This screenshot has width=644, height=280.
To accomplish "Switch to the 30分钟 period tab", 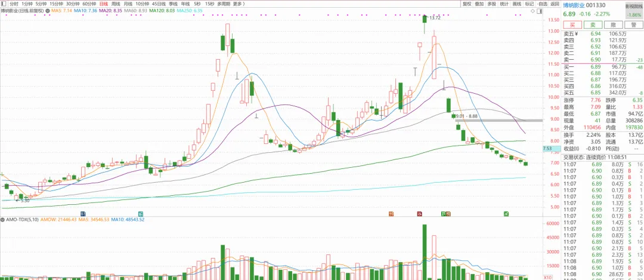I will click(73, 4).
